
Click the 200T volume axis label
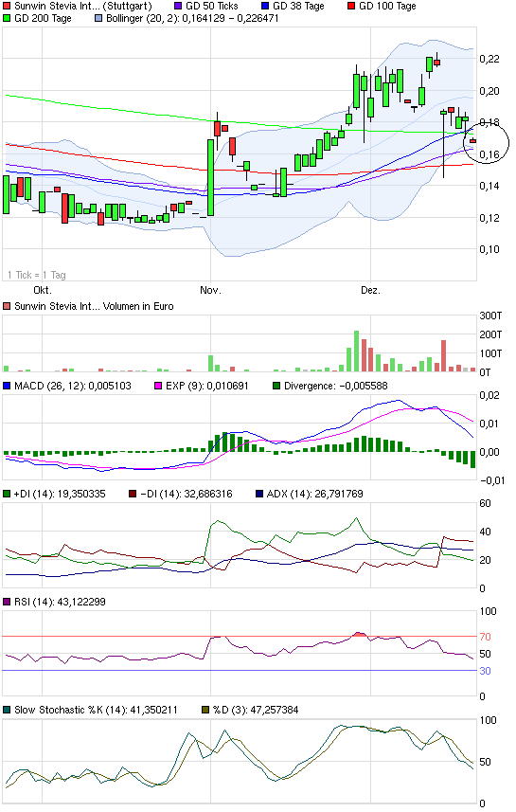[x=490, y=335]
